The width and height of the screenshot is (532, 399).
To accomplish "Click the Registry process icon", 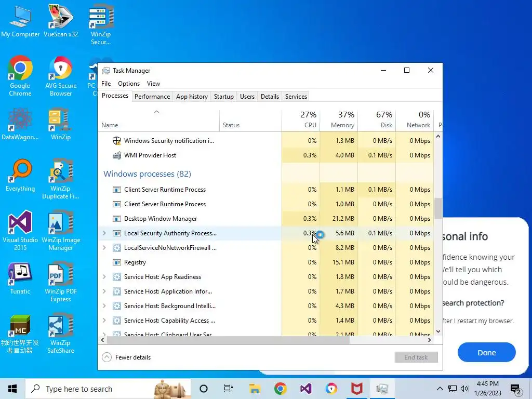I will pos(117,262).
